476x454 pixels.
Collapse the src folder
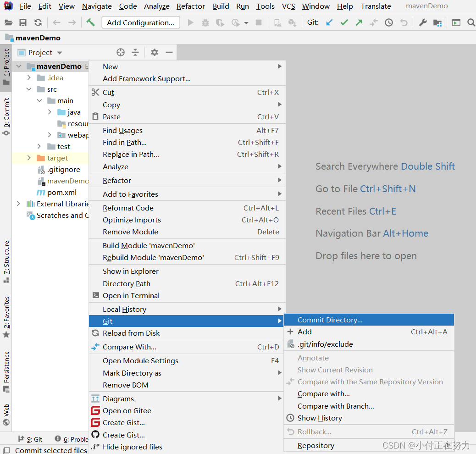point(29,89)
